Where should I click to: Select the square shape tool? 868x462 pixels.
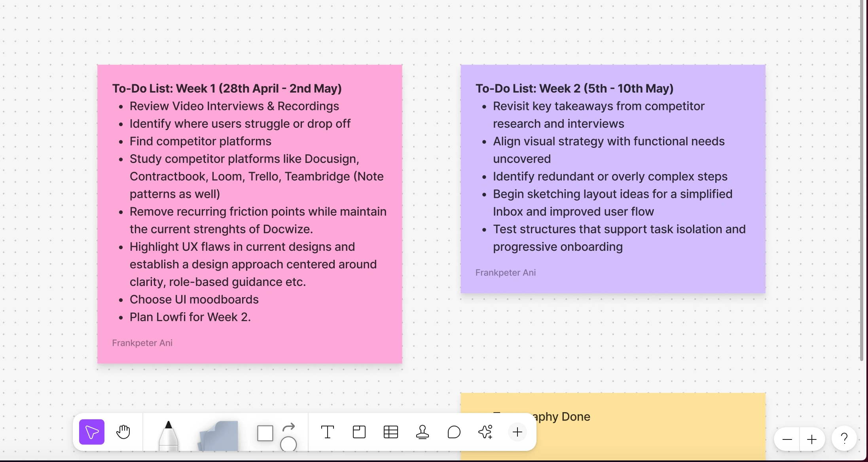265,433
